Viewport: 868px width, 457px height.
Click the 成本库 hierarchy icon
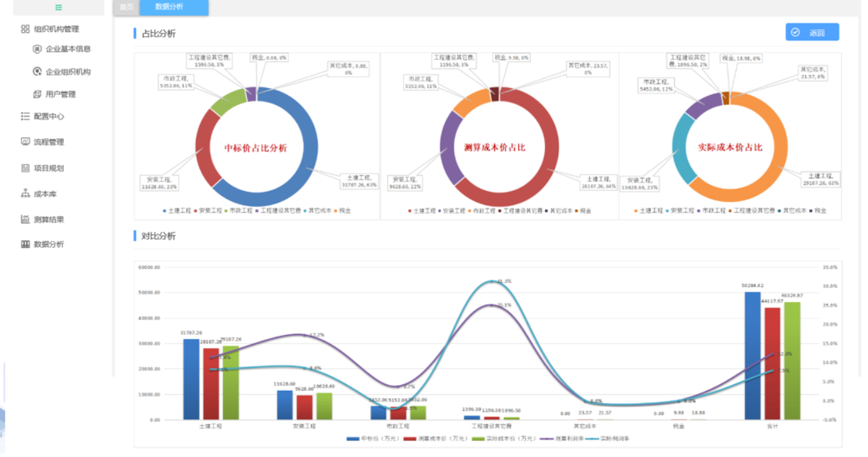(x=25, y=194)
